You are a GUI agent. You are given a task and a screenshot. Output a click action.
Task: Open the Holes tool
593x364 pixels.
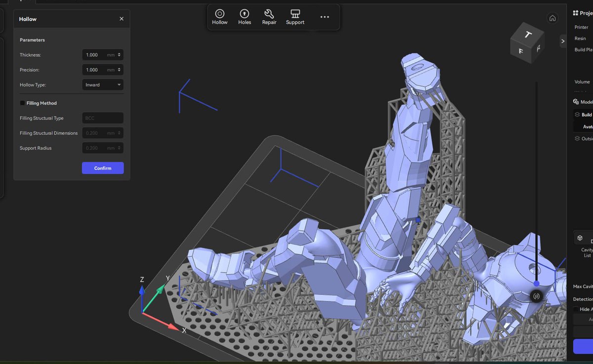point(244,17)
